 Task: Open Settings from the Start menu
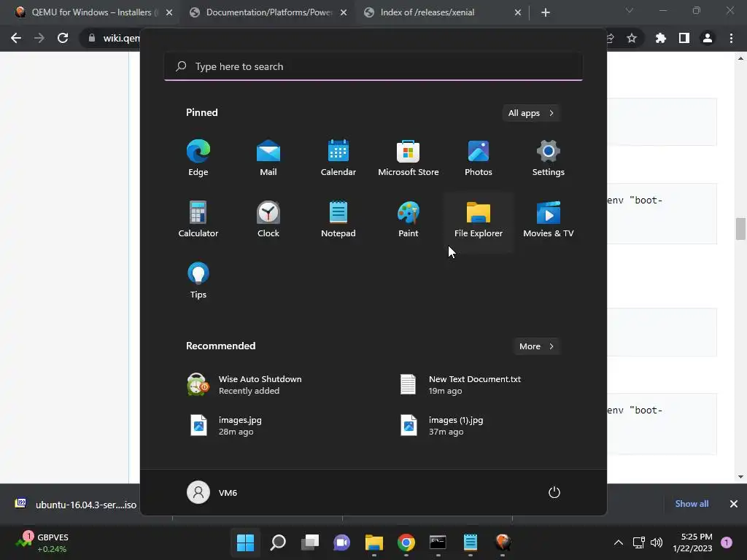549,158
